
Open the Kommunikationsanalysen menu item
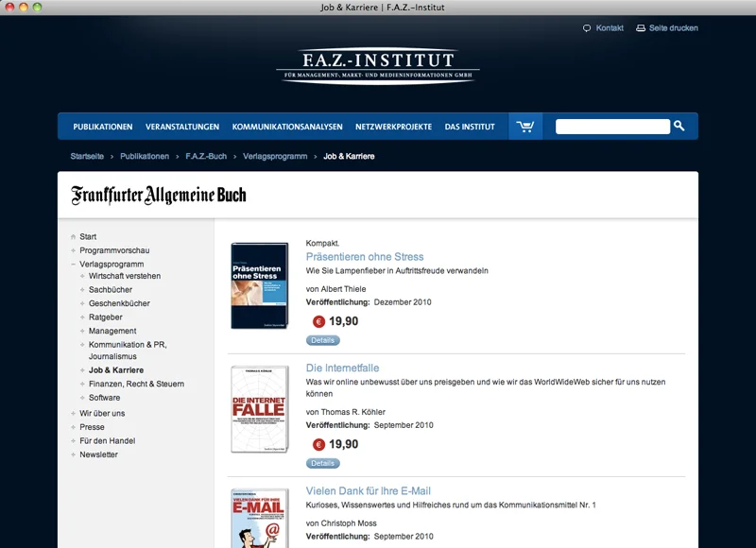(287, 127)
